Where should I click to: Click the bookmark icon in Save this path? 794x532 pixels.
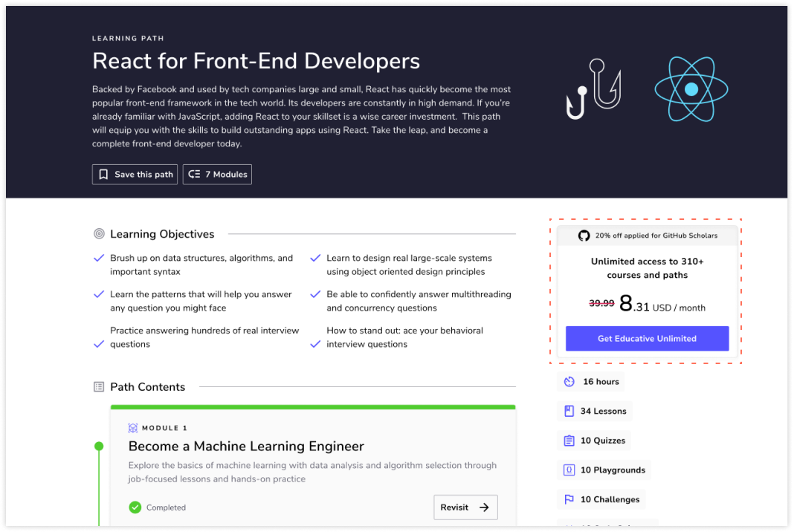click(x=103, y=175)
